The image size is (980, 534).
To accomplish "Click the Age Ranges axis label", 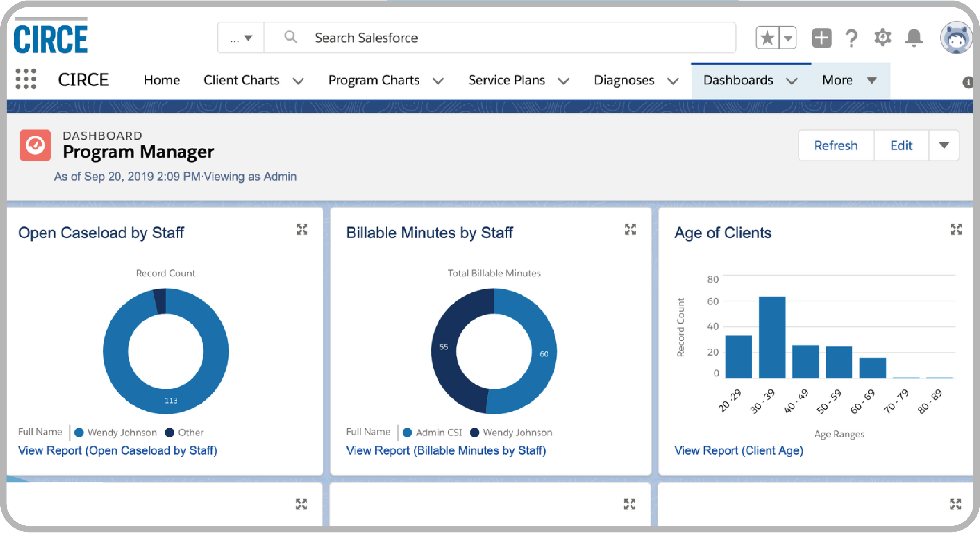I will [x=839, y=434].
